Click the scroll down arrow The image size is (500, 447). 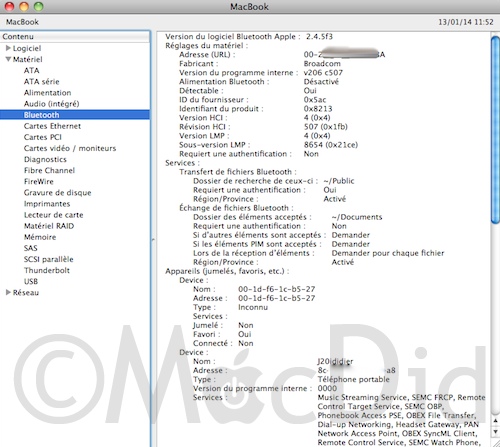coord(495,432)
